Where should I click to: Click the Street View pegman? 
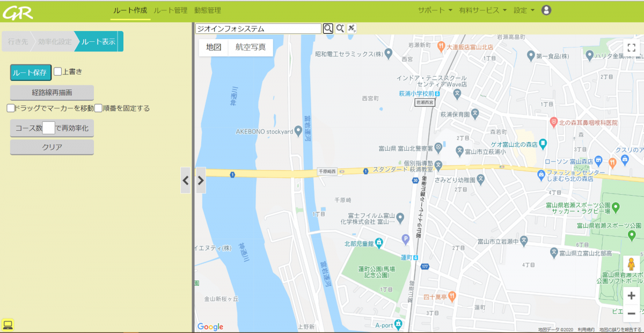tap(631, 265)
